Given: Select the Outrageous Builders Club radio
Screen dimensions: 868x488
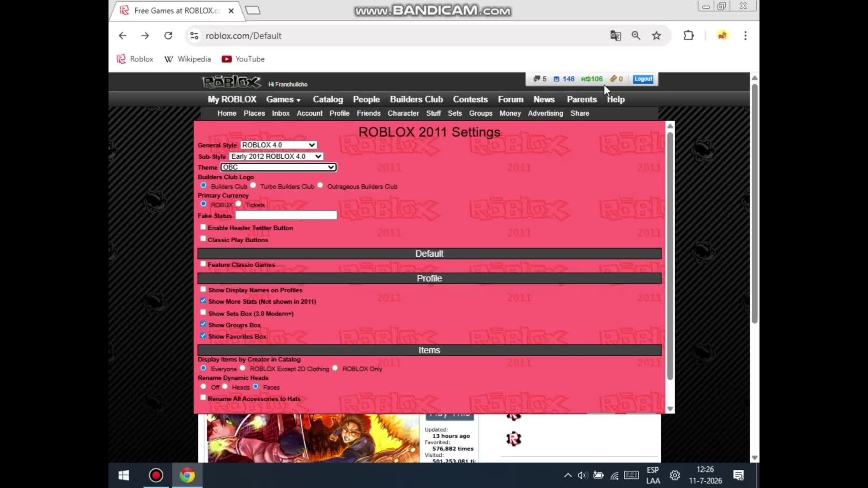Looking at the screenshot, I should [x=320, y=186].
